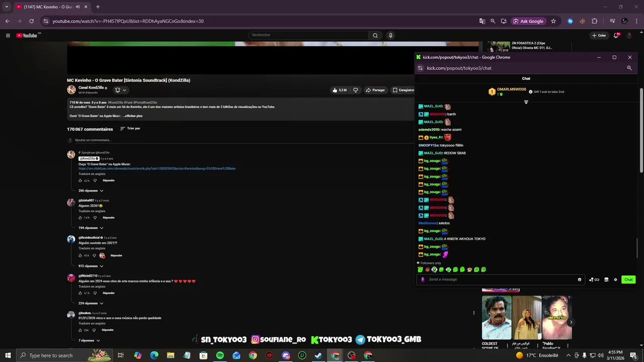Viewport: 644px width, 362px height.
Task: Open Canal KondZilla channel page
Action: (91, 87)
